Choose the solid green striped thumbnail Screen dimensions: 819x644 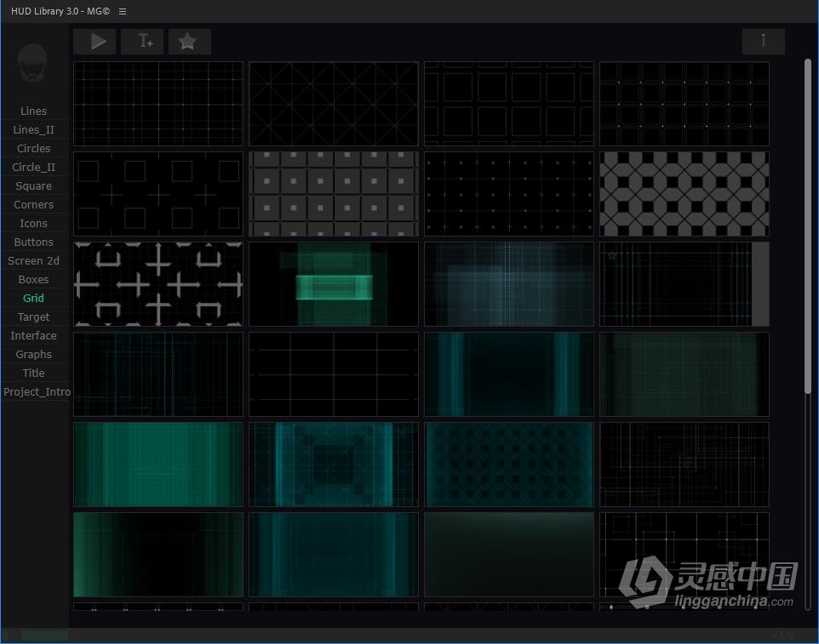click(x=158, y=464)
